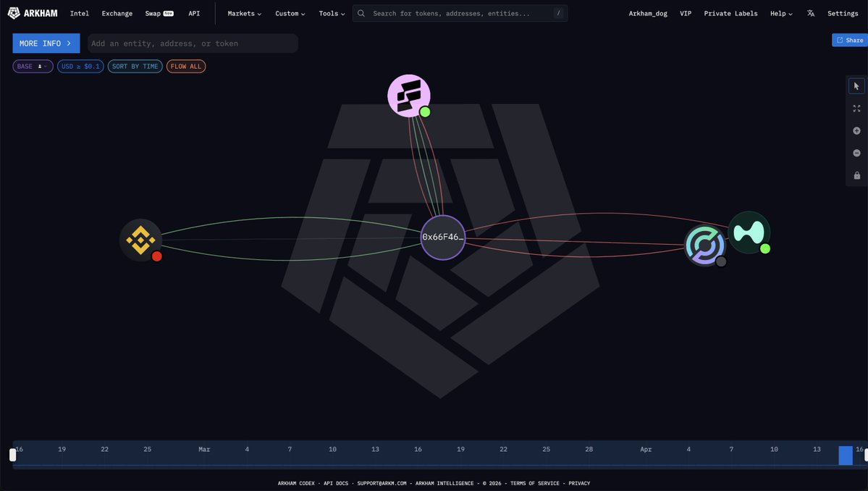The width and height of the screenshot is (868, 491).
Task: Open the USD ≥ $0.1 filter
Action: coord(80,67)
